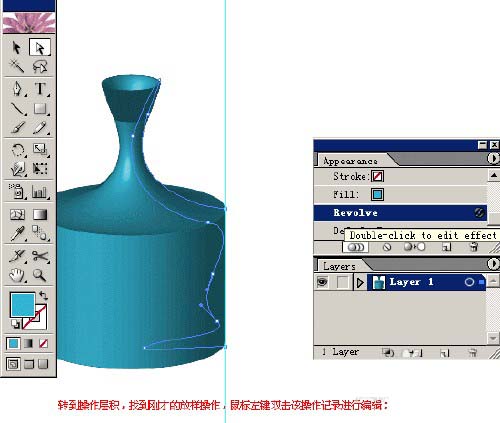This screenshot has width=500, height=423.
Task: Apply solid Color mode button
Action: click(x=13, y=343)
